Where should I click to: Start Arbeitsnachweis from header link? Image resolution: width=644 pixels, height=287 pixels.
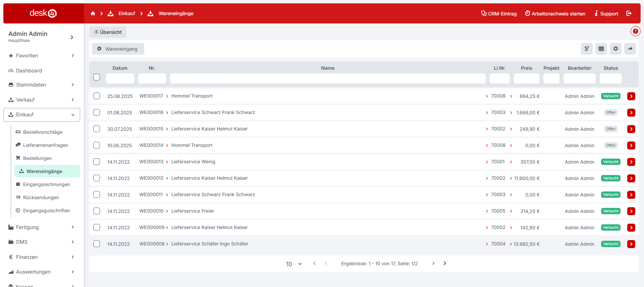click(x=555, y=14)
